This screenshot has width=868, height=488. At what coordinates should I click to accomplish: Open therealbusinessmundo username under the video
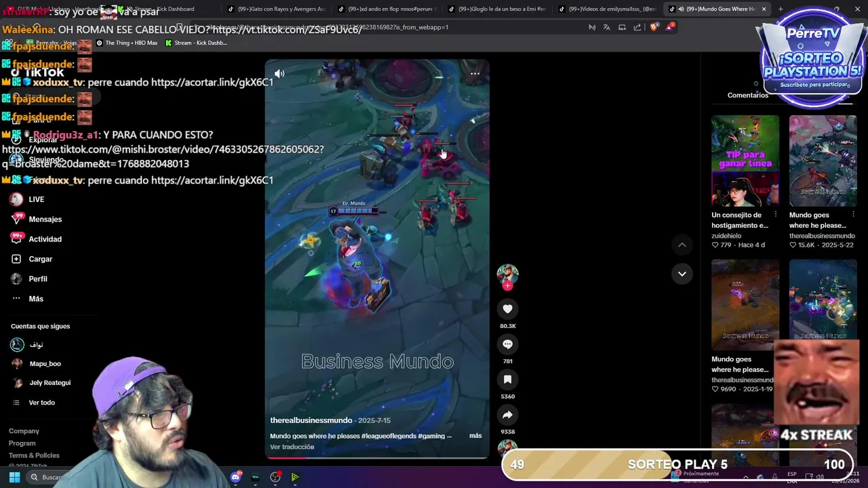311,420
